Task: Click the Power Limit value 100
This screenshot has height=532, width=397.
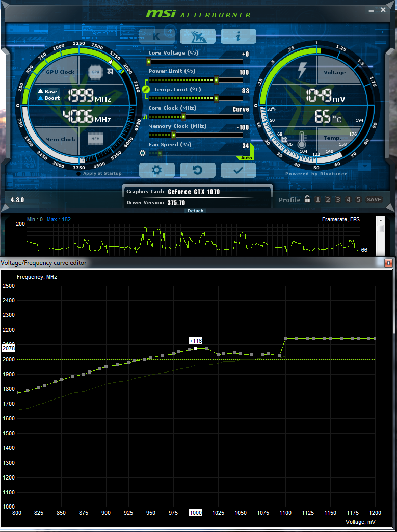Action: [244, 72]
